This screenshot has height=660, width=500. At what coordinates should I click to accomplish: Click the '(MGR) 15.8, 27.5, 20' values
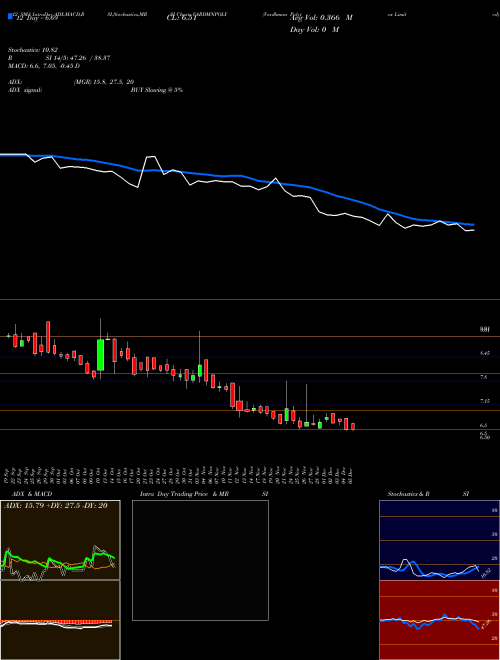click(x=104, y=82)
